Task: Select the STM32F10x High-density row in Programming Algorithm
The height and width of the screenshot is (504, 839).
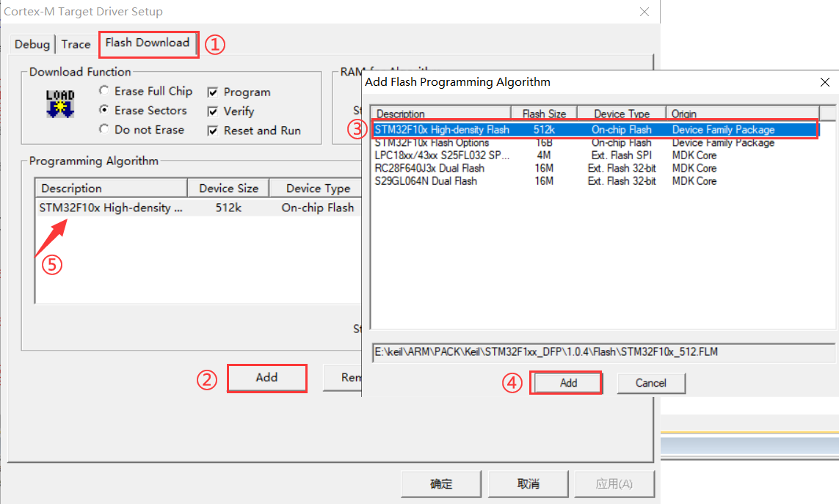Action: [198, 208]
